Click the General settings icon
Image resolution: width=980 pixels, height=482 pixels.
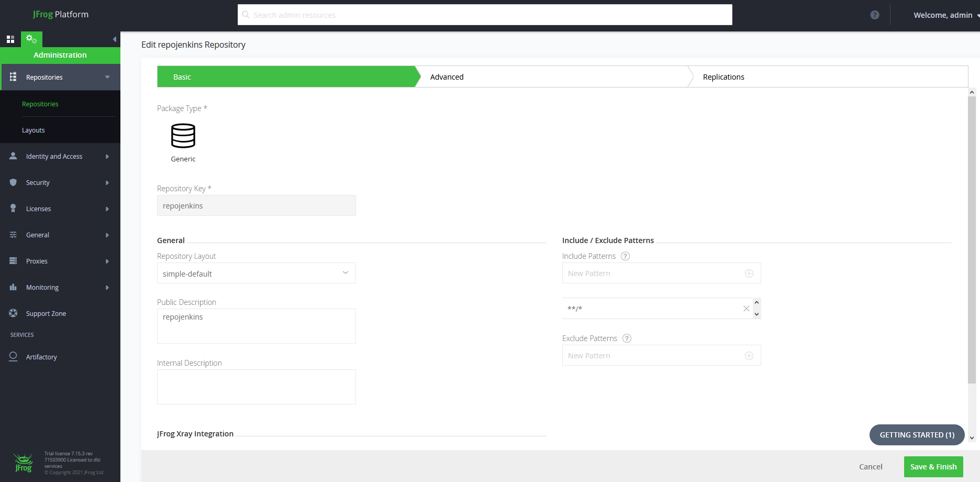pos(13,235)
